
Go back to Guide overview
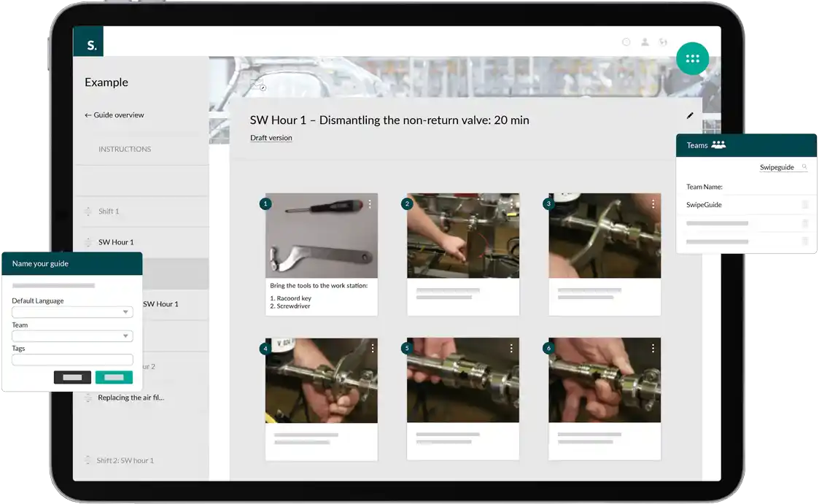[114, 115]
